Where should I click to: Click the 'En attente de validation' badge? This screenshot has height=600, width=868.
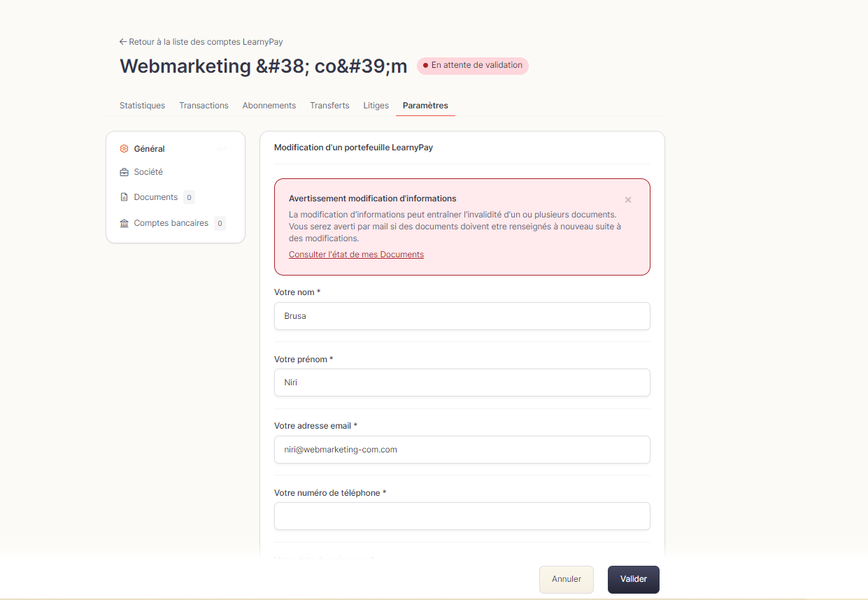click(473, 66)
